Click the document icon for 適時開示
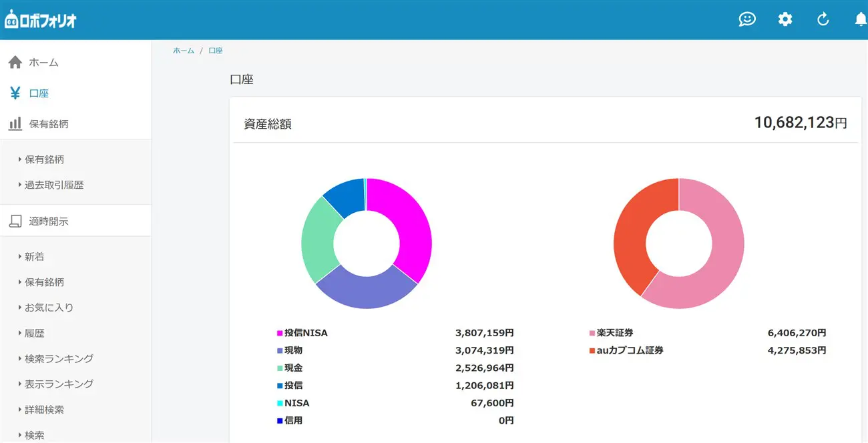The height and width of the screenshot is (443, 868). click(15, 221)
